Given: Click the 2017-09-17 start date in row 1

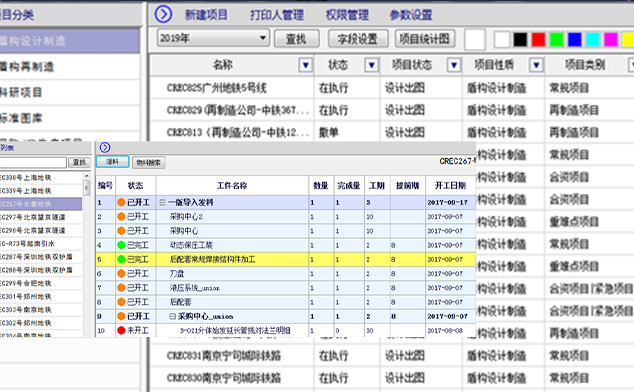Looking at the screenshot, I should (447, 202).
